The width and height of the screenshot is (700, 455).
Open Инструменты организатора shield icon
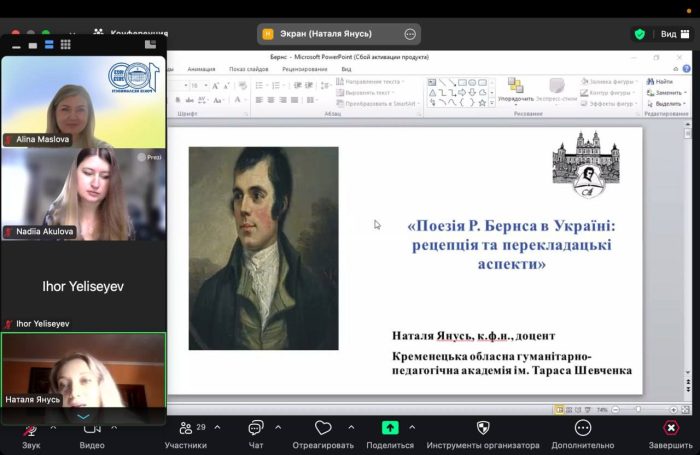coord(483,428)
